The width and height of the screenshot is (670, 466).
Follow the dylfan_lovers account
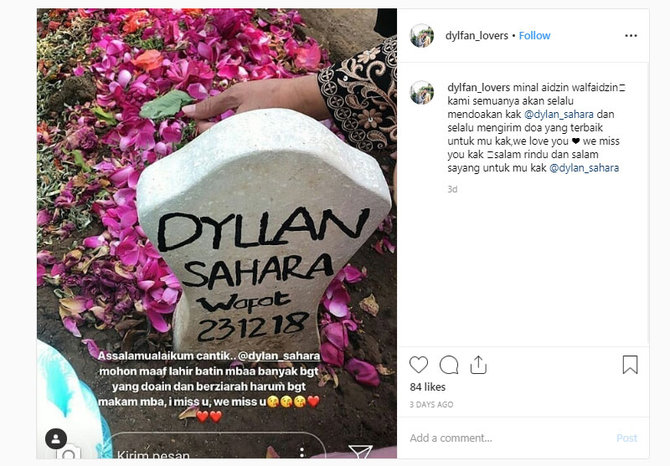(535, 36)
